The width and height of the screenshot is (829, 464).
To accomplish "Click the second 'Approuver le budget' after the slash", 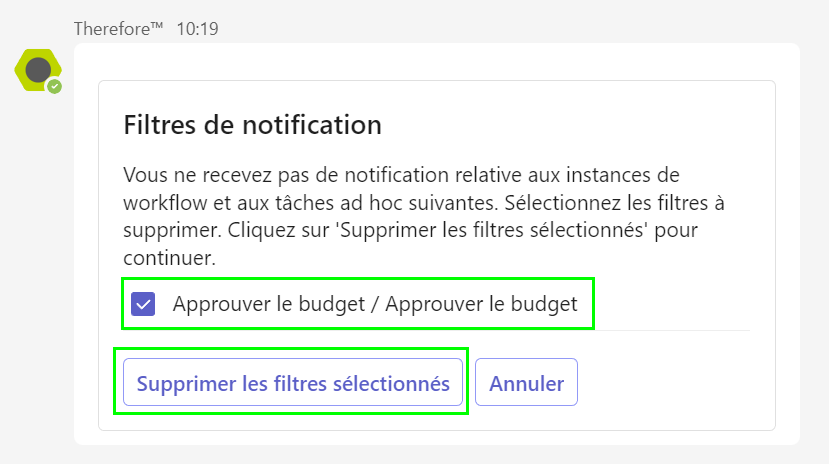I will coord(481,304).
